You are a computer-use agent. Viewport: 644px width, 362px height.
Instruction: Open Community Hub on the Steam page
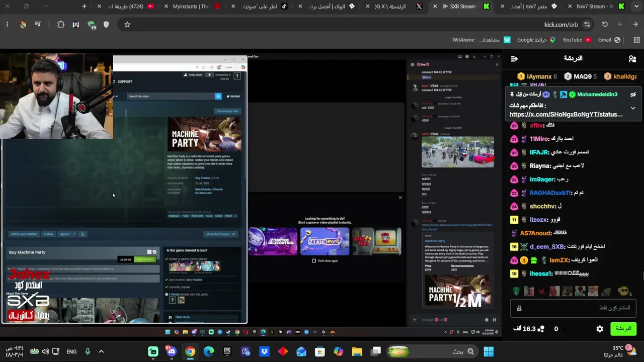tap(227, 111)
